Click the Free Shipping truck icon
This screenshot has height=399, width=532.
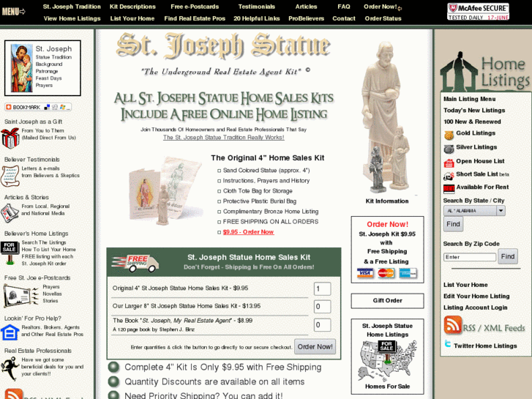click(x=135, y=264)
